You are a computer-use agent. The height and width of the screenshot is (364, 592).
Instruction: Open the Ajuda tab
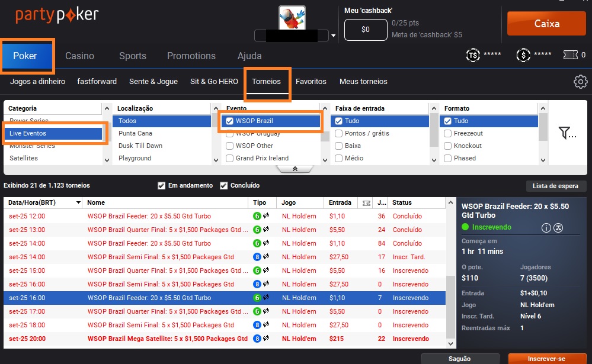pos(249,56)
